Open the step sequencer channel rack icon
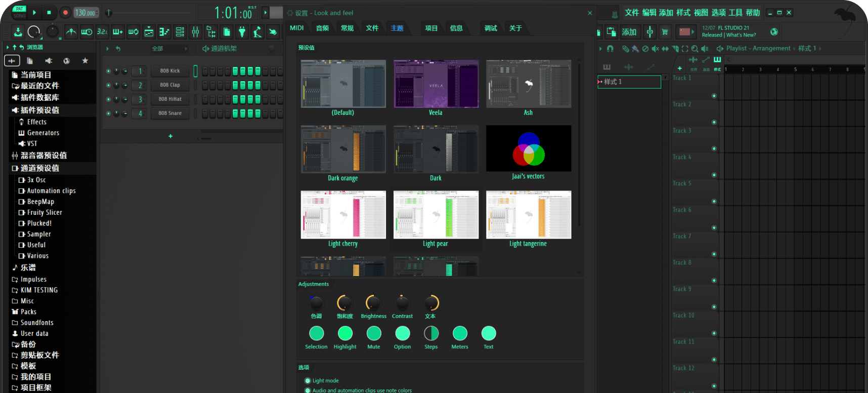The height and width of the screenshot is (393, 868). coord(180,32)
